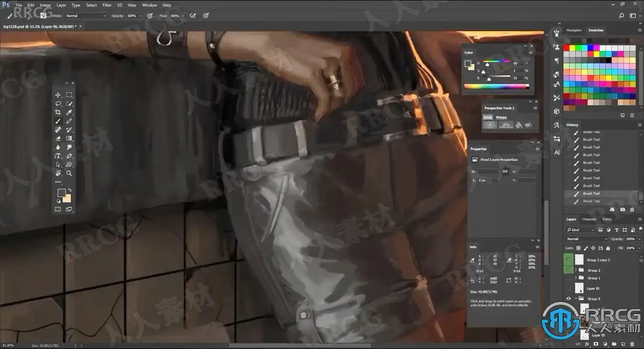Open the brush Opacity dropdown arrow

(140, 16)
